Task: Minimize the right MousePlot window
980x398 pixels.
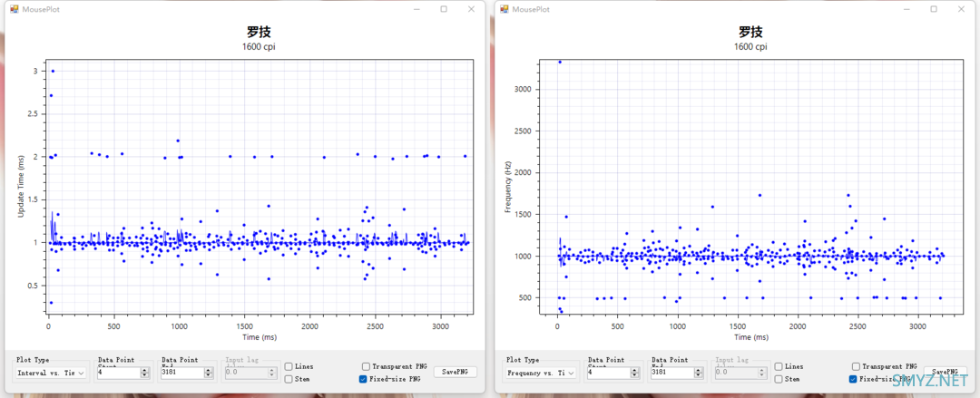Action: (906, 9)
